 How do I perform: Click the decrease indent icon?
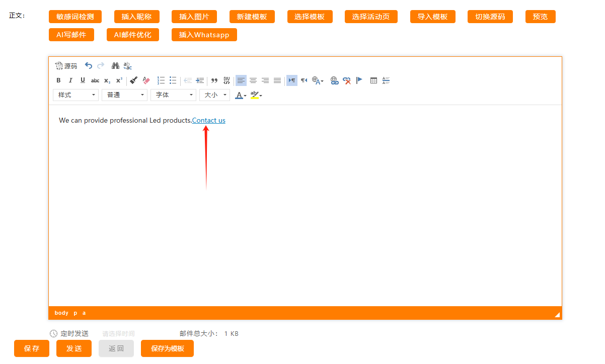(188, 80)
